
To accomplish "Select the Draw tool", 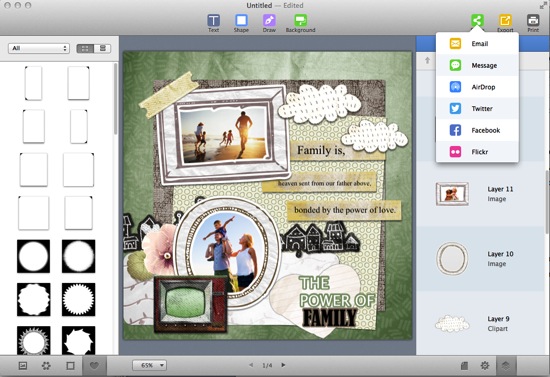I will point(269,23).
